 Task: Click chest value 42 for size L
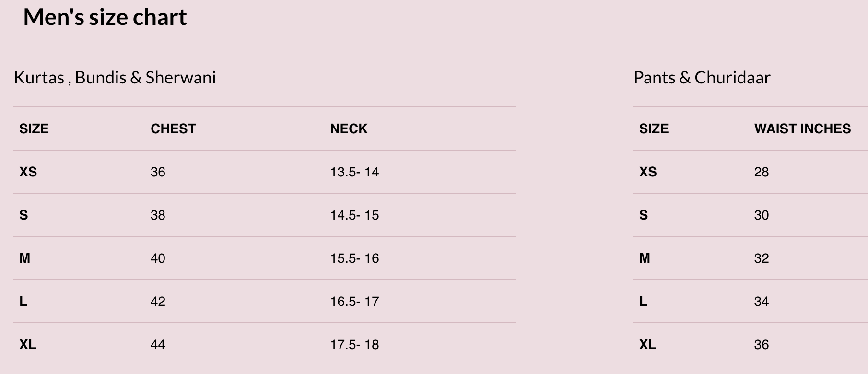[158, 301]
